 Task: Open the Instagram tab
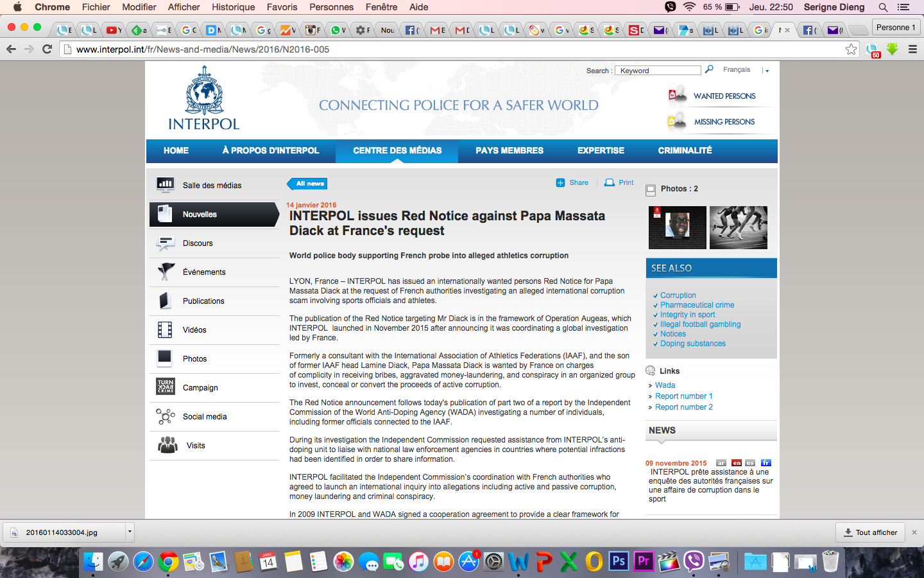click(x=312, y=30)
